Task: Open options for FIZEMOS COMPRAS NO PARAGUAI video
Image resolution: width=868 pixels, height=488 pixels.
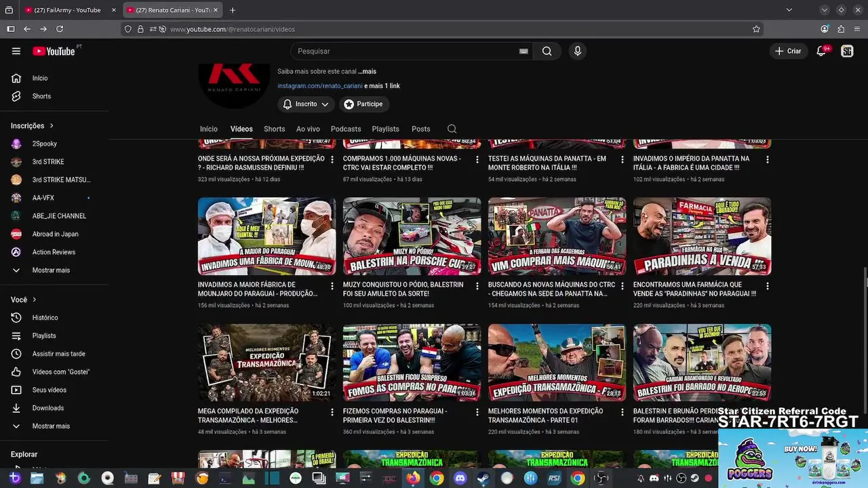Action: tap(477, 412)
